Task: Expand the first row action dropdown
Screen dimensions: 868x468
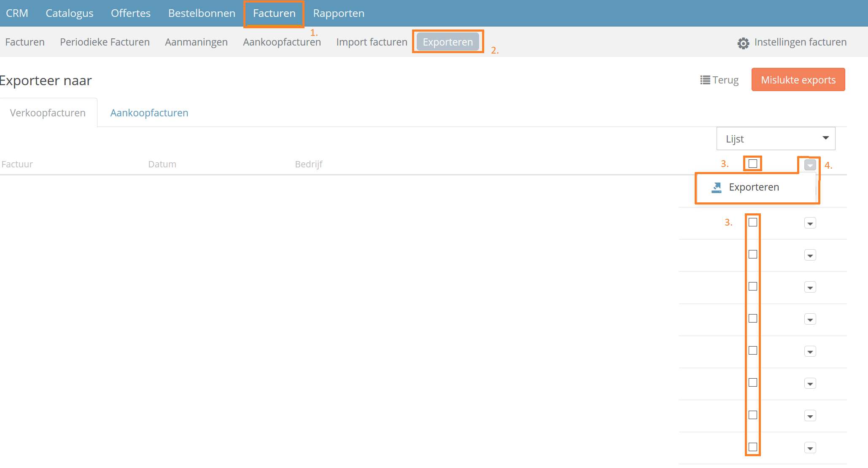Action: pyautogui.click(x=810, y=223)
